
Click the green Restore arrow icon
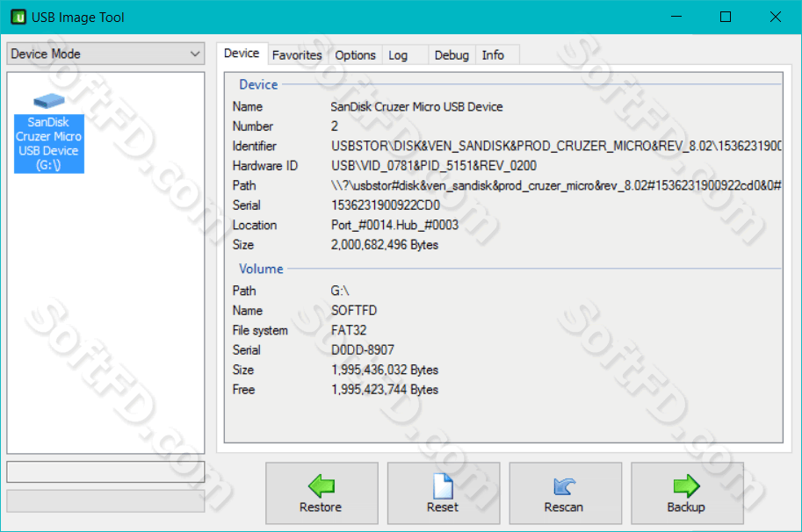(x=322, y=485)
